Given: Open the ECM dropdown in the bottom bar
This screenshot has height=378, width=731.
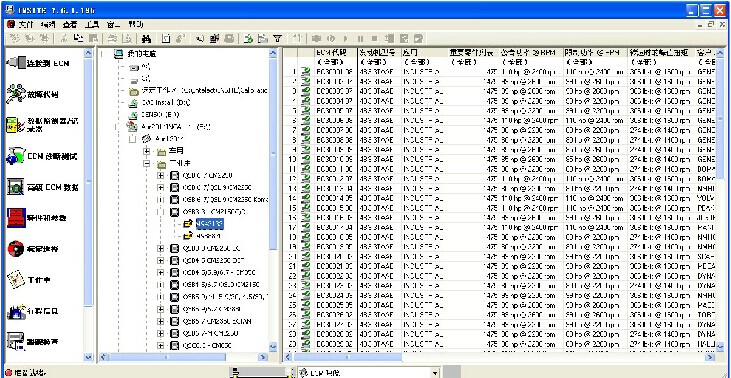Looking at the screenshot, I should point(435,373).
